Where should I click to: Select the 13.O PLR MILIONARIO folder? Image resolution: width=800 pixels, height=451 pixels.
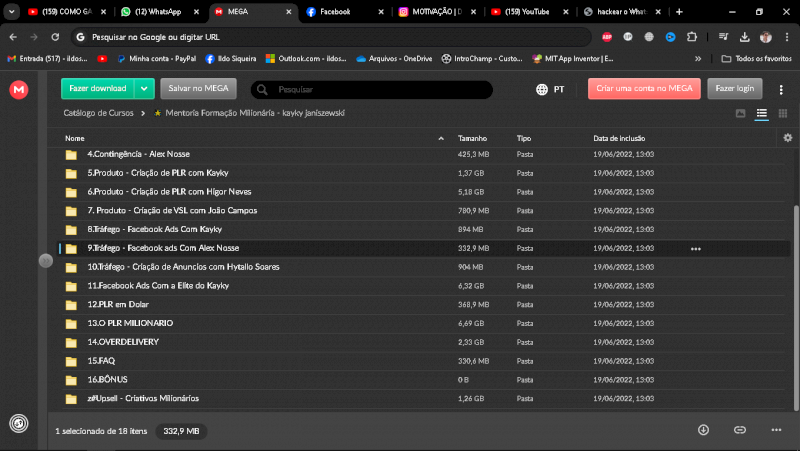pos(130,323)
